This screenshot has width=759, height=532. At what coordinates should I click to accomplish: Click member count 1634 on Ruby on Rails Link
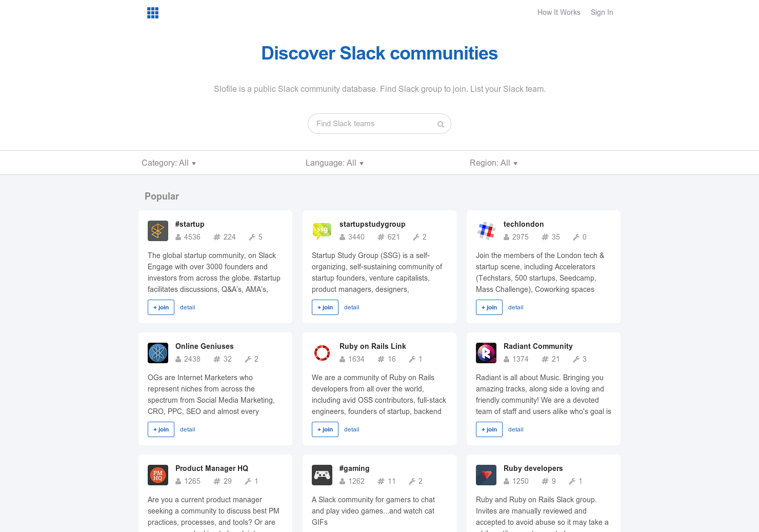pos(356,359)
